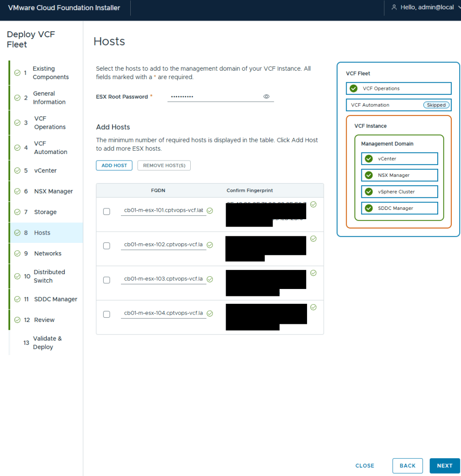Viewport: 461px width, 476px height.
Task: Click green check icon on NSX Manager box
Action: (369, 175)
